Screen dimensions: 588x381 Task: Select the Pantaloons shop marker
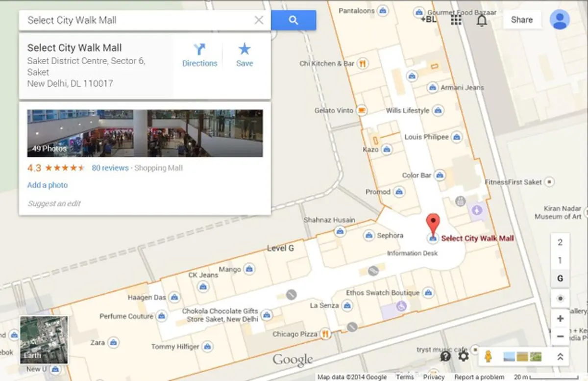coord(383,10)
